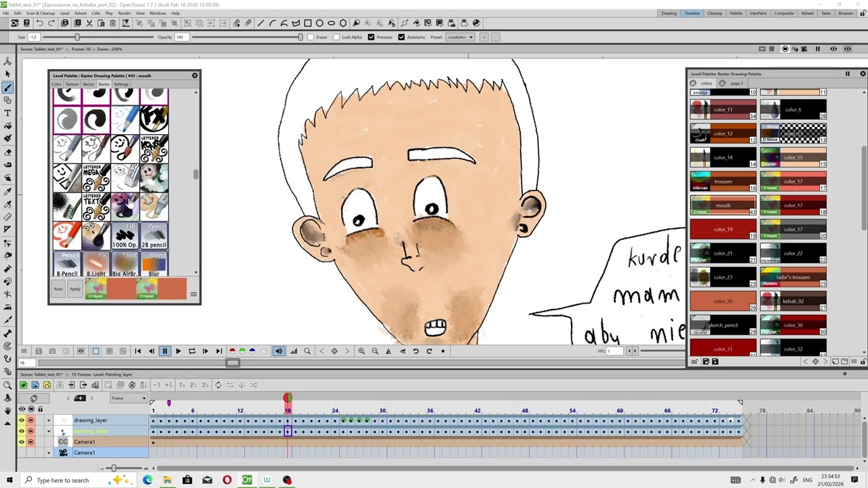Enable the Lock Alpha checkbox
This screenshot has height=488, width=868.
pos(336,37)
